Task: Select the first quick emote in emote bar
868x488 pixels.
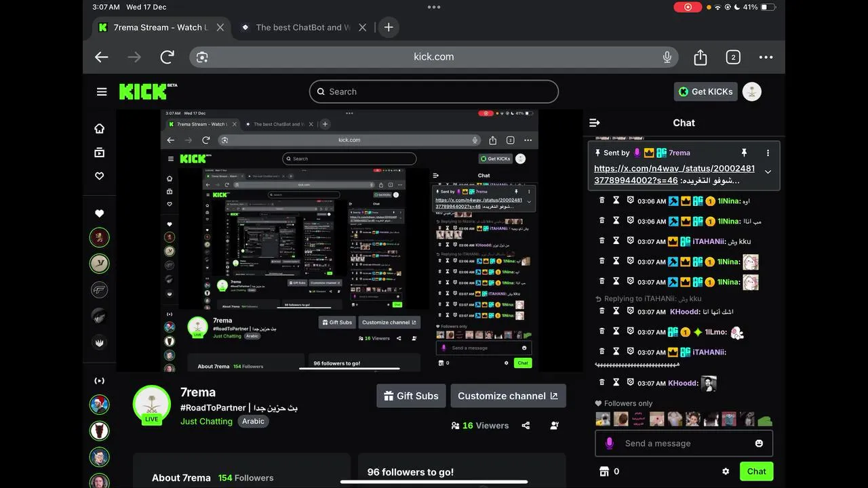Action: click(603, 419)
